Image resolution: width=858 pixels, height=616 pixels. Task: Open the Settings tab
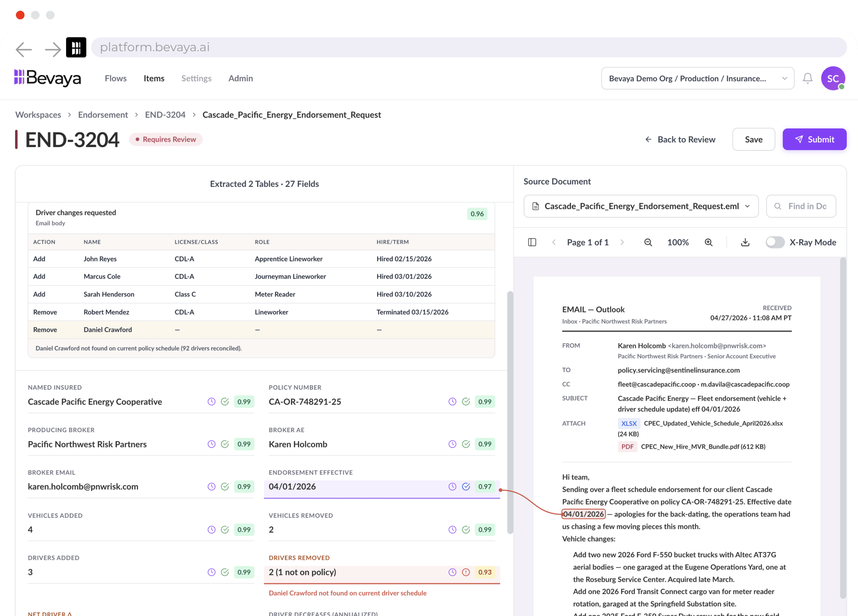[x=196, y=78]
